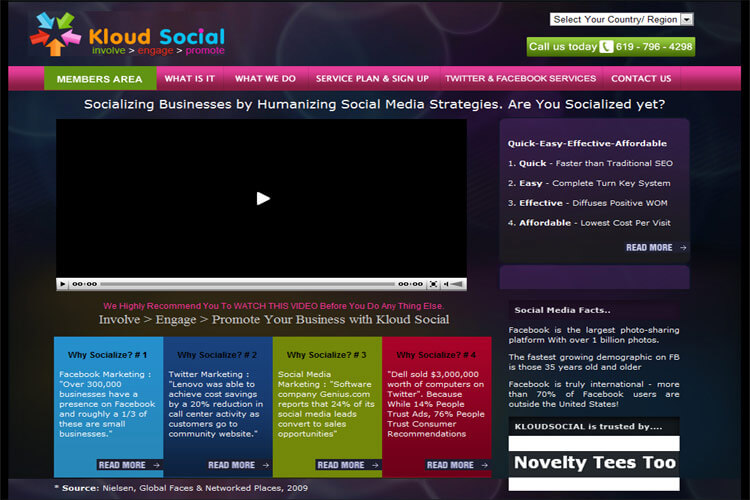Click the Source: Nielsen footnote text

(181, 488)
